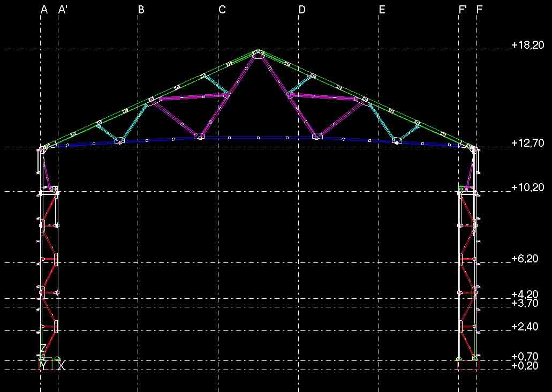Click the grid axis label B
This screenshot has width=552, height=392.
click(141, 10)
